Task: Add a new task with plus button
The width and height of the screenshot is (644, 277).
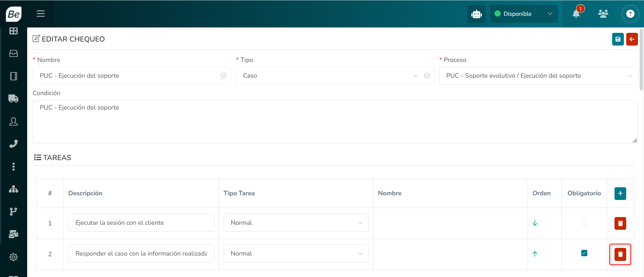Action: [x=620, y=193]
